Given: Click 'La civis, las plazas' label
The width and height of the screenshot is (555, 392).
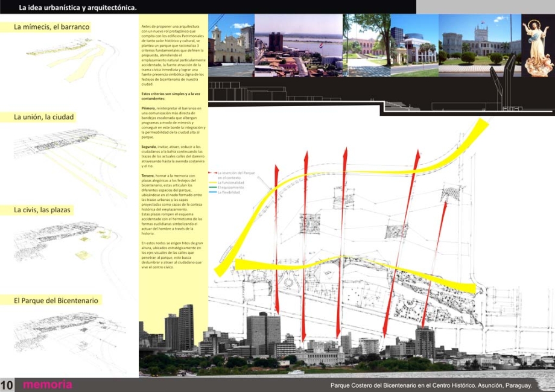Looking at the screenshot, I should tap(42, 210).
